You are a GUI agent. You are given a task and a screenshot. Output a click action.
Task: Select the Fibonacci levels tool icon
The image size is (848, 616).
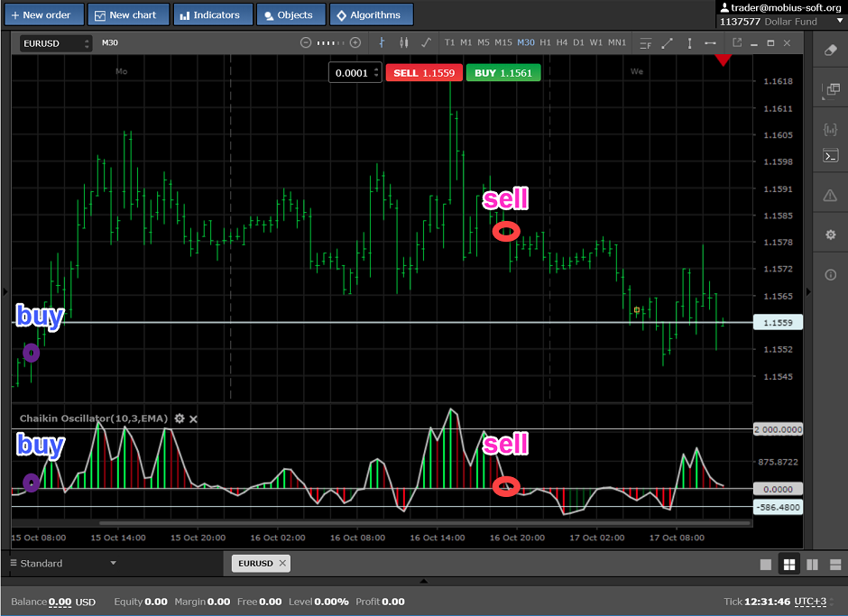click(645, 43)
